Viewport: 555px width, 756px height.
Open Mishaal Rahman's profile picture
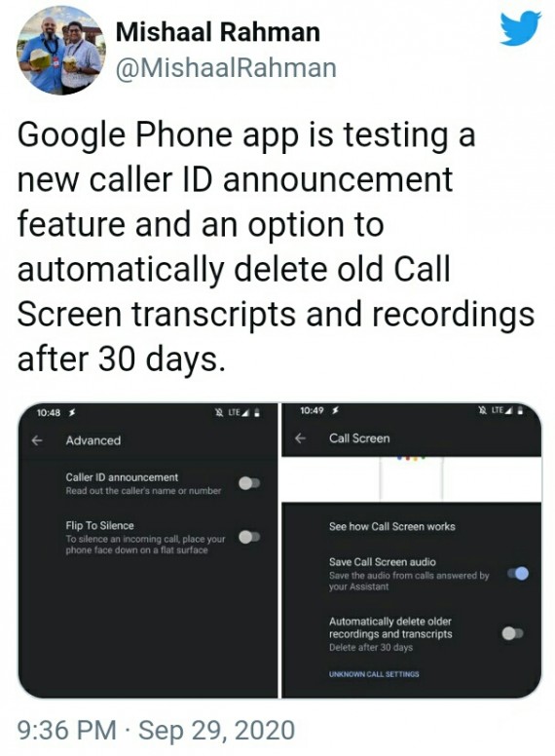pos(61,50)
